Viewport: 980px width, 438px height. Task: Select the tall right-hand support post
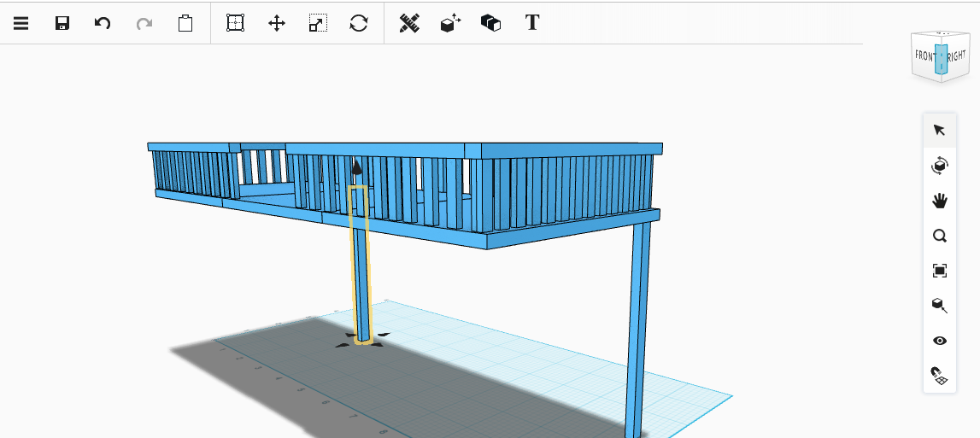click(638, 328)
